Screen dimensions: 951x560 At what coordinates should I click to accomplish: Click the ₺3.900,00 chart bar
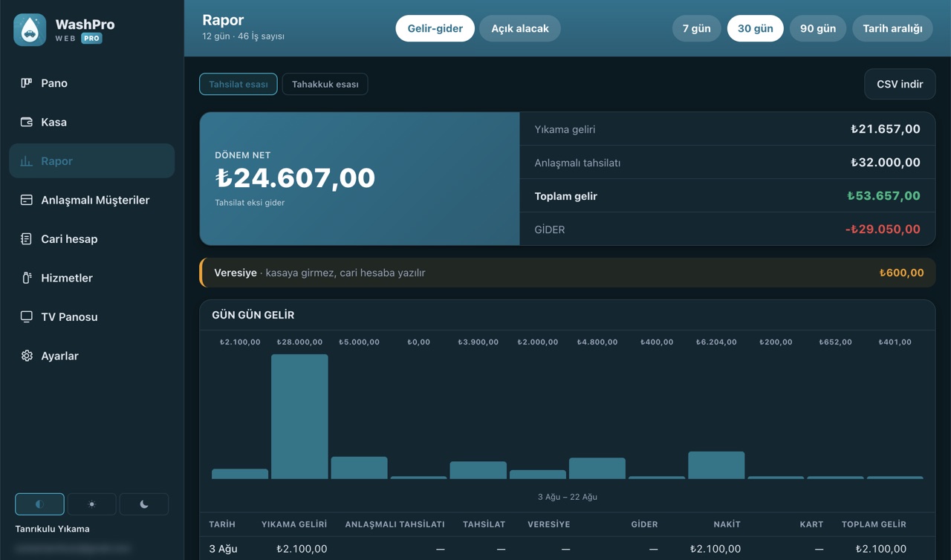(478, 470)
